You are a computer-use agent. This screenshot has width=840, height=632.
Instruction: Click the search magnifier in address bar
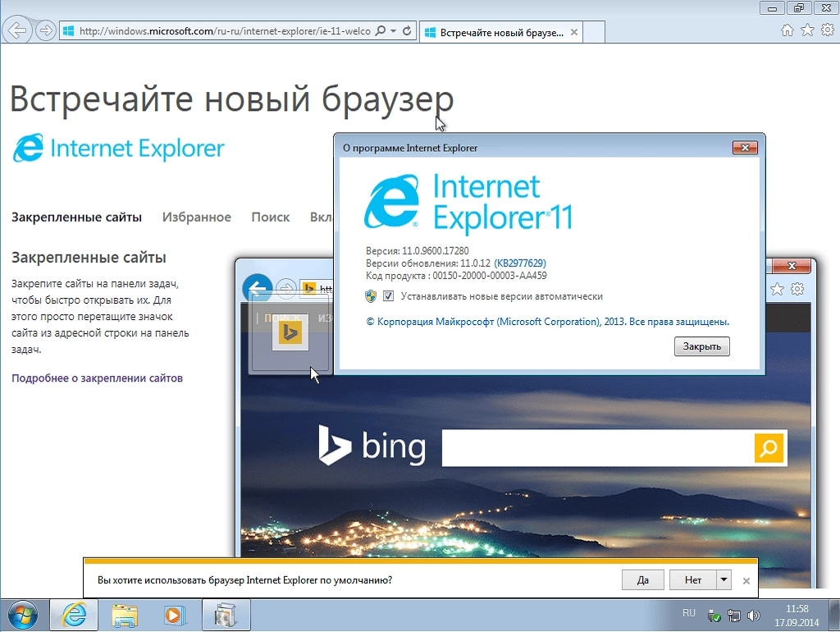pos(380,30)
